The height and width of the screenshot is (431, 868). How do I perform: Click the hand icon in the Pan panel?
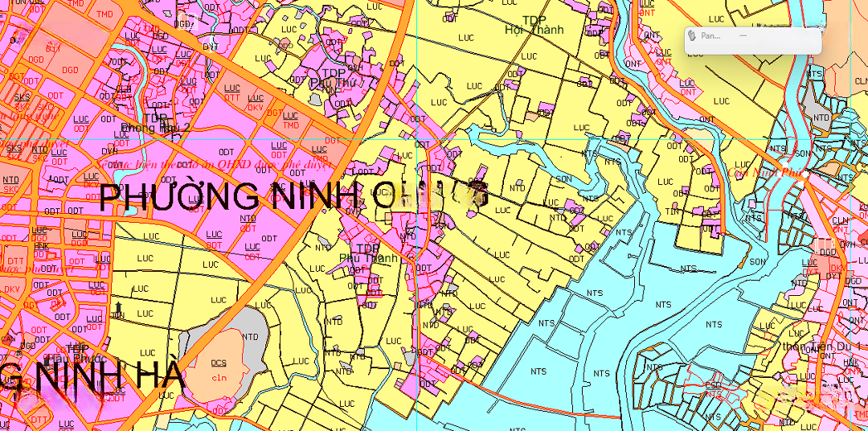(692, 35)
